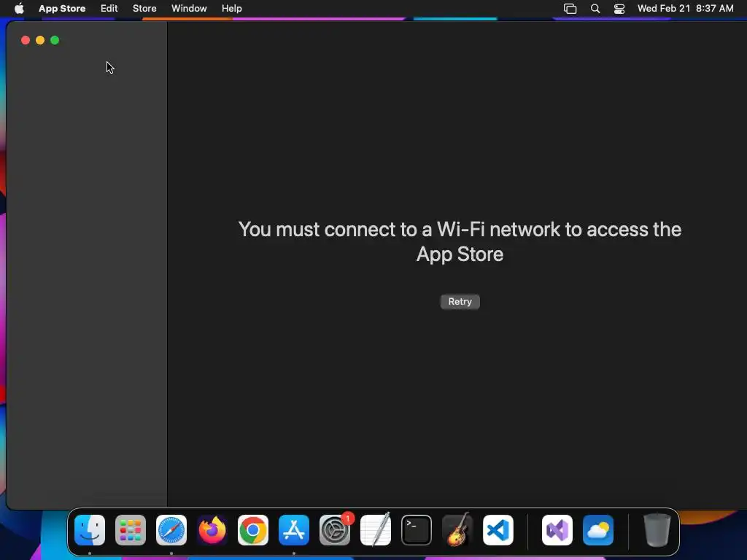Open the Edit menu
This screenshot has height=560, width=747.
109,8
